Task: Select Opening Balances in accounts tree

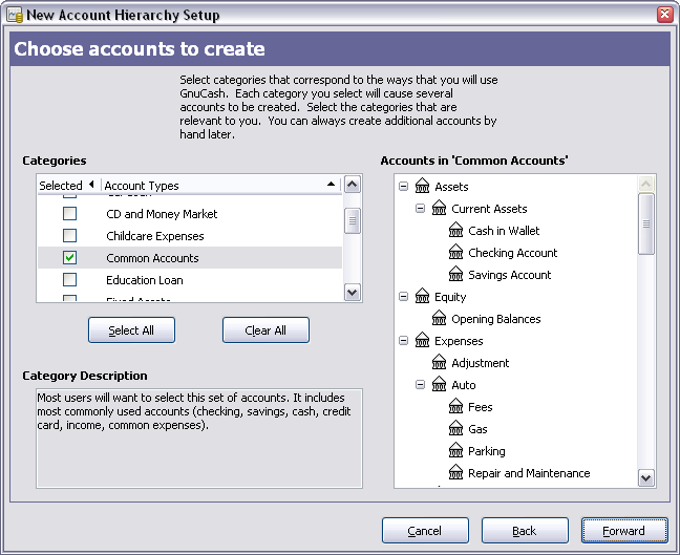Action: click(x=496, y=319)
